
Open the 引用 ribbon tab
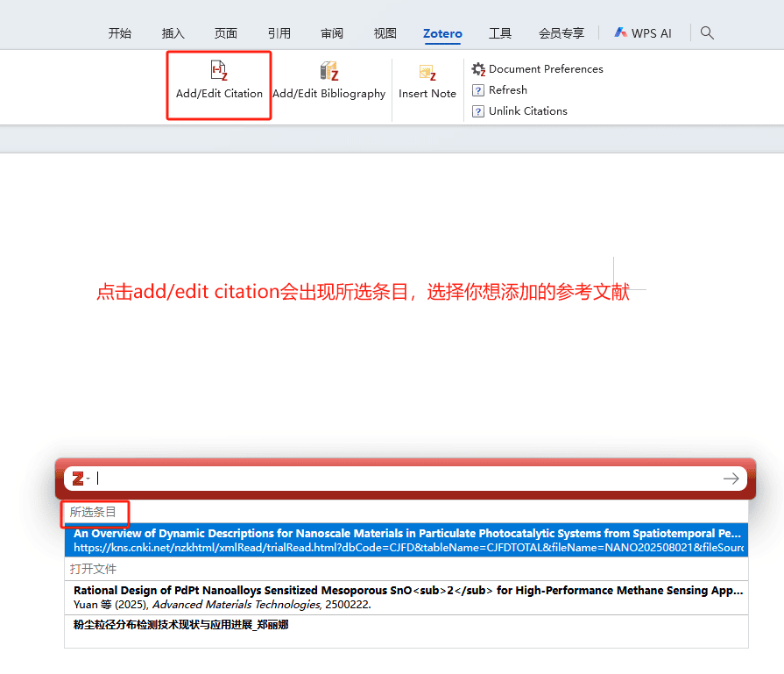coord(279,33)
